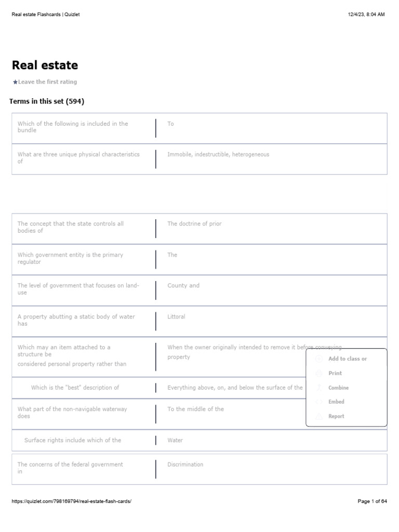The width and height of the screenshot is (399, 532).
Task: Click the plus icon for Add to class
Action: (x=319, y=359)
